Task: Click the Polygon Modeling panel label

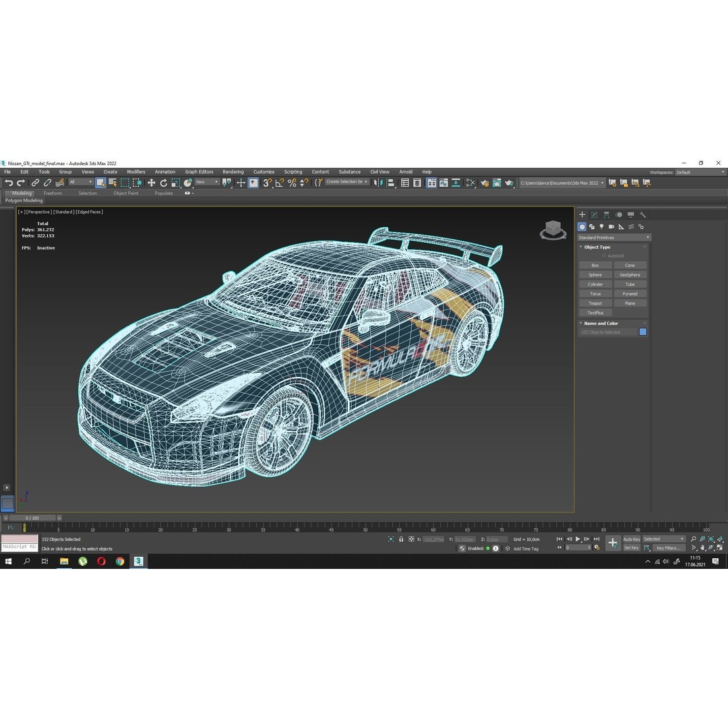Action: (x=24, y=201)
